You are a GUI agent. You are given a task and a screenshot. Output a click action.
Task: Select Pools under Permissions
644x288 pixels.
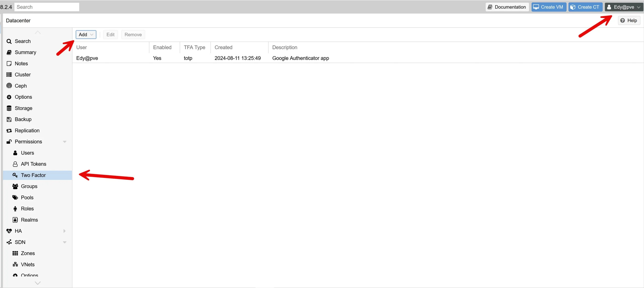[x=27, y=197]
